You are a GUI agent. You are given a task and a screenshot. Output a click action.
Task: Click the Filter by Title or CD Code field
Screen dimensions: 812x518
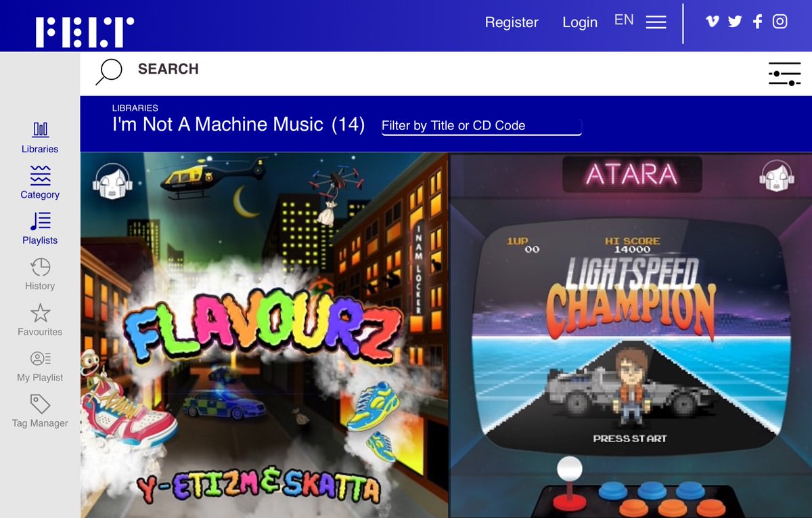(x=480, y=126)
